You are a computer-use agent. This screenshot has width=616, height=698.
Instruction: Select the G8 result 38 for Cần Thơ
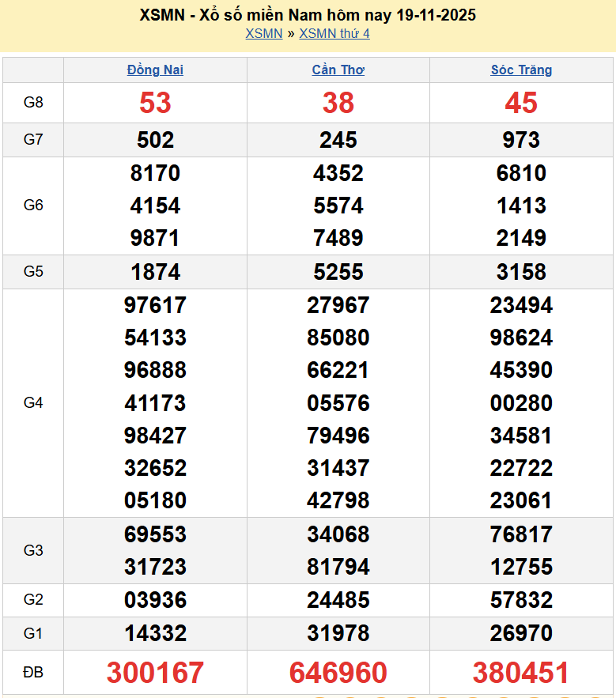pyautogui.click(x=338, y=103)
